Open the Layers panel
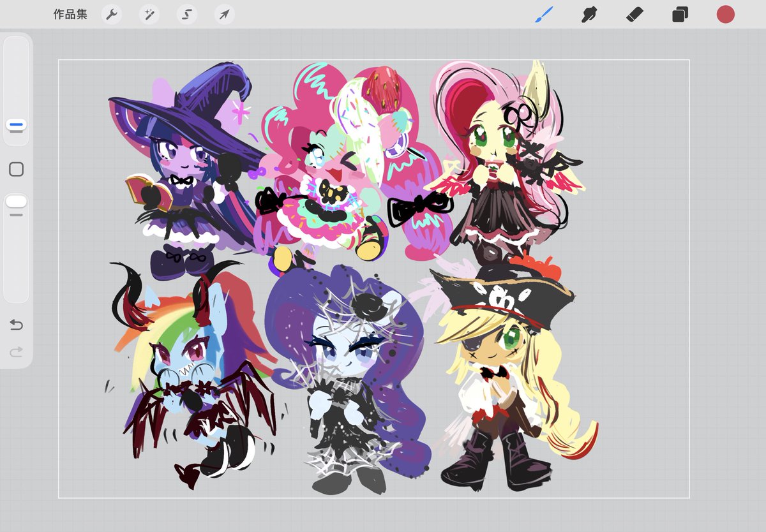766x532 pixels. click(680, 14)
